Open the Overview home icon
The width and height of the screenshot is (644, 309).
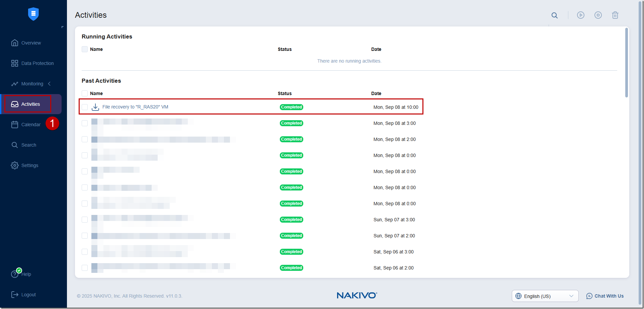click(x=14, y=43)
